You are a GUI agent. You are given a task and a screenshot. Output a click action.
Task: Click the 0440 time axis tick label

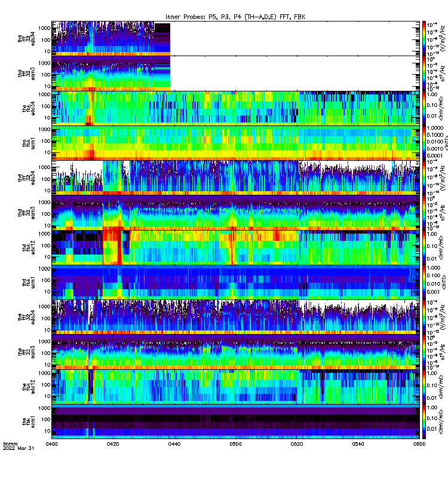coord(174,444)
